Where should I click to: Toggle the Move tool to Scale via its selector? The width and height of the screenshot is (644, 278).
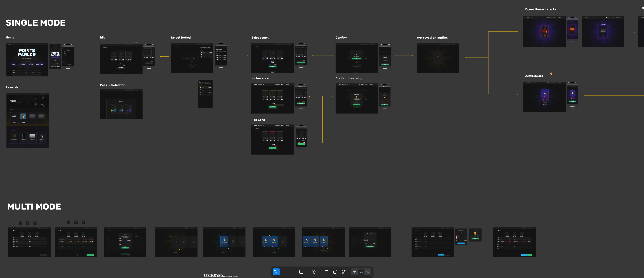click(281, 272)
